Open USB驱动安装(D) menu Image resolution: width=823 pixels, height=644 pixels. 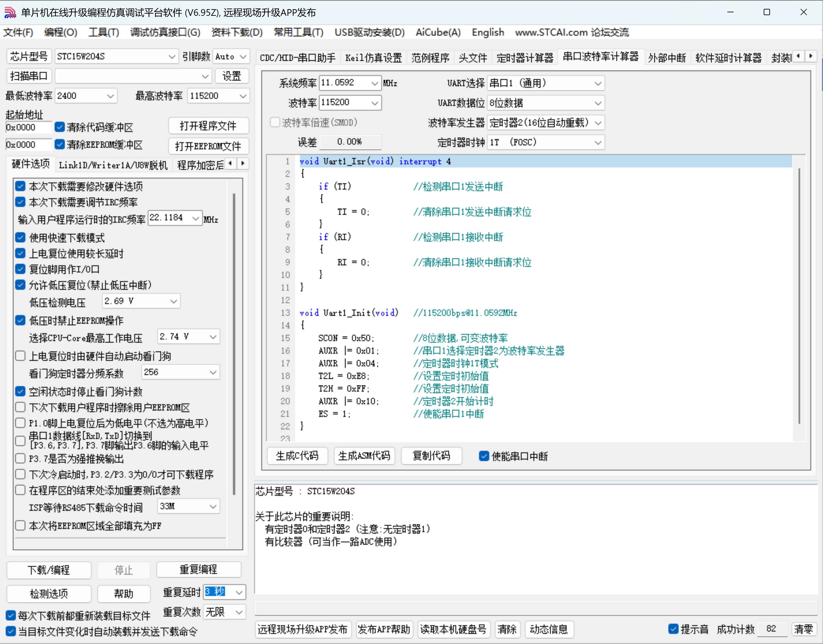tap(370, 33)
